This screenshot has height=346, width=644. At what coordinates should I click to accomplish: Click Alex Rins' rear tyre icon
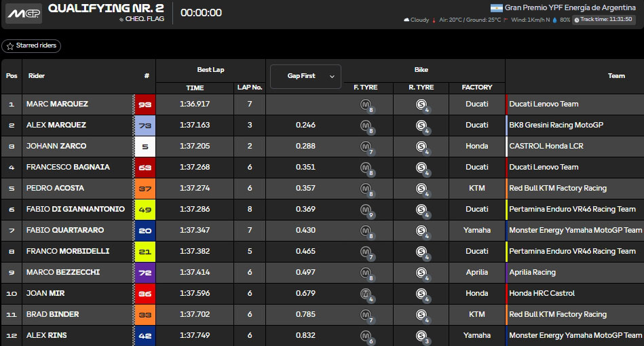click(421, 336)
